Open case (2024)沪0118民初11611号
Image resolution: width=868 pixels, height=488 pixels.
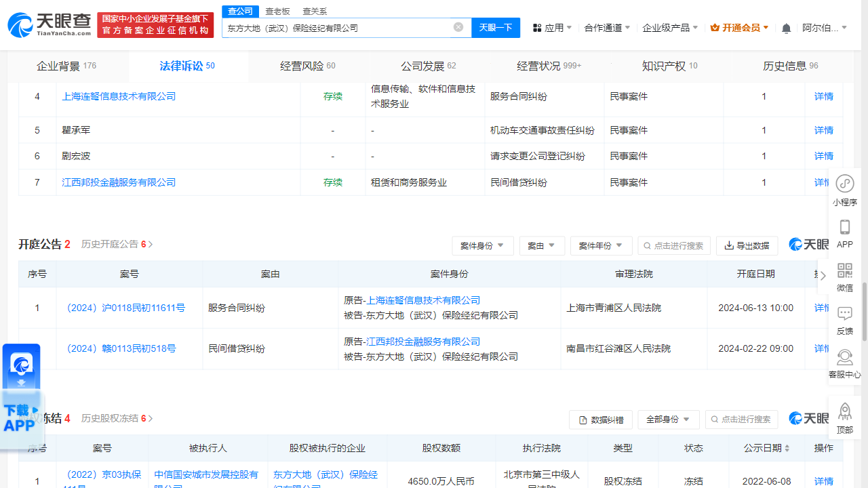[x=125, y=308]
